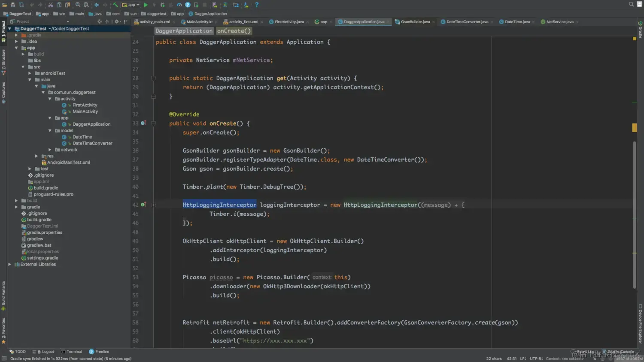Click the fold toggle at line 28
Image resolution: width=644 pixels, height=362 pixels.
point(153,78)
